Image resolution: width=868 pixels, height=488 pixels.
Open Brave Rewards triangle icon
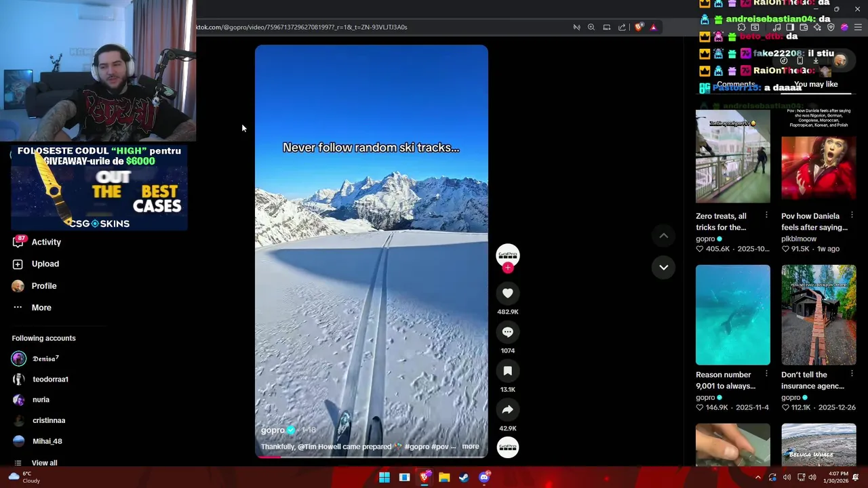click(x=654, y=27)
